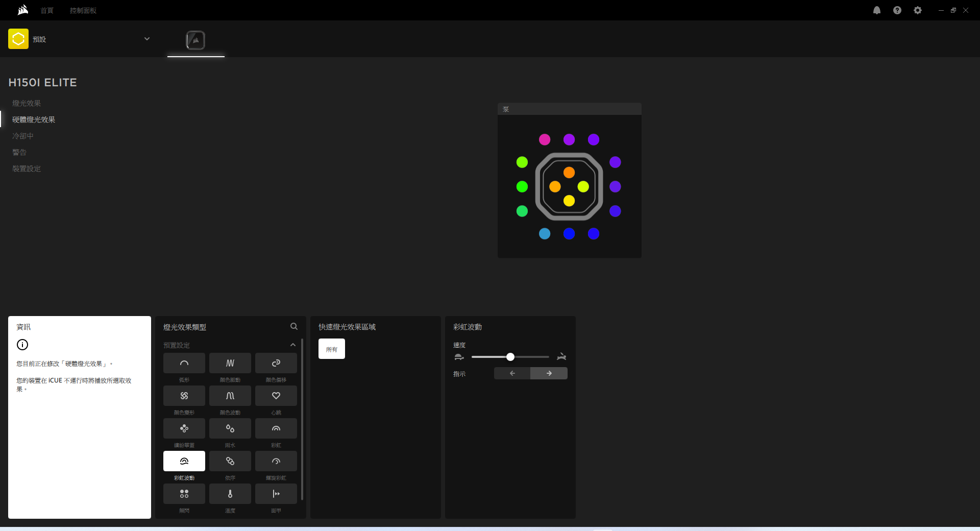
Task: Pick the 彩虹 rainbow effect
Action: 276,428
